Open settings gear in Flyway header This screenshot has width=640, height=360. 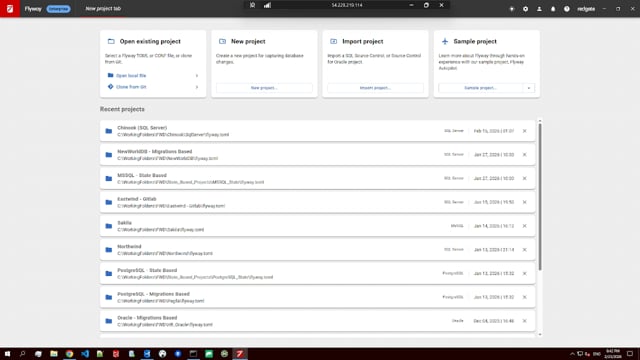[x=525, y=9]
